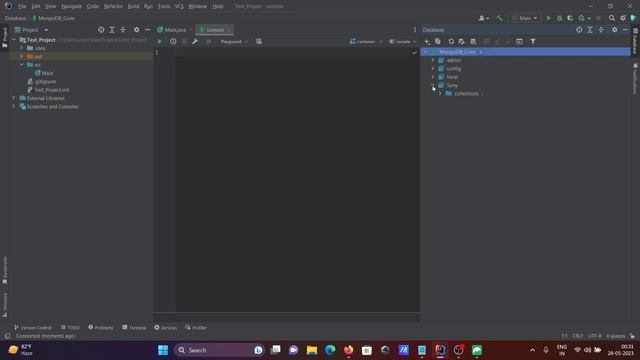Screen dimensions: 640x360
Task: Expand the config database node
Action: coord(433,69)
